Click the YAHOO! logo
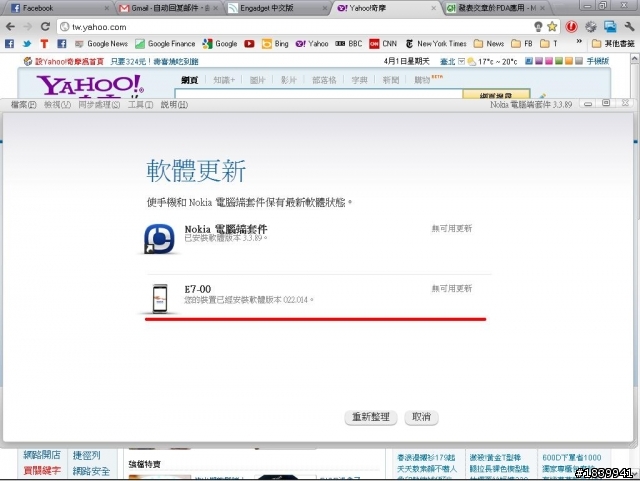Screen dimensions: 640x481 pos(90,85)
